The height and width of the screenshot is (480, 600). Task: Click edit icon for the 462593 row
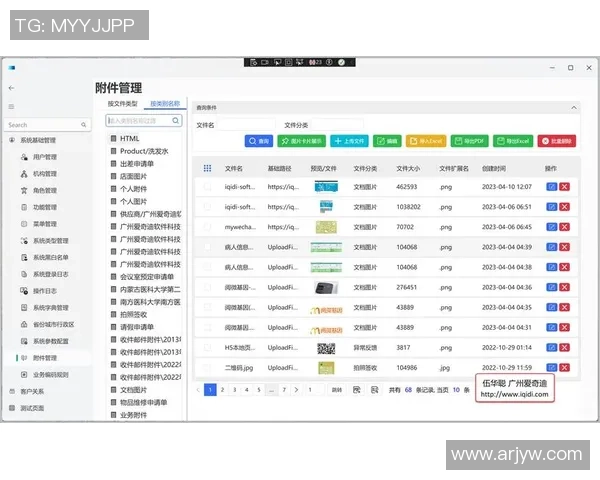(551, 187)
